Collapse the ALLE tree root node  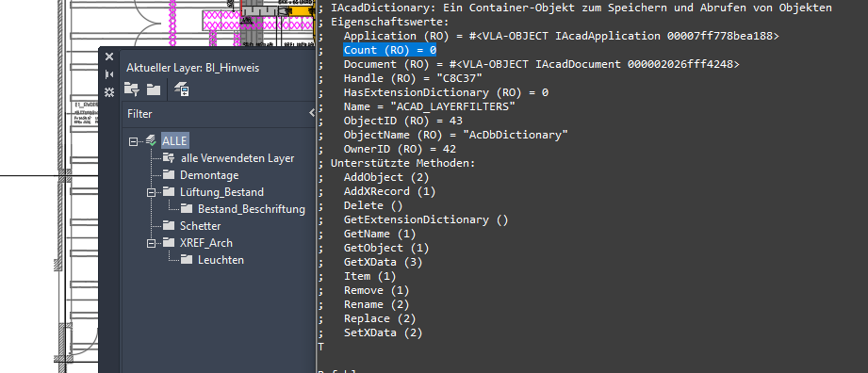(x=133, y=141)
